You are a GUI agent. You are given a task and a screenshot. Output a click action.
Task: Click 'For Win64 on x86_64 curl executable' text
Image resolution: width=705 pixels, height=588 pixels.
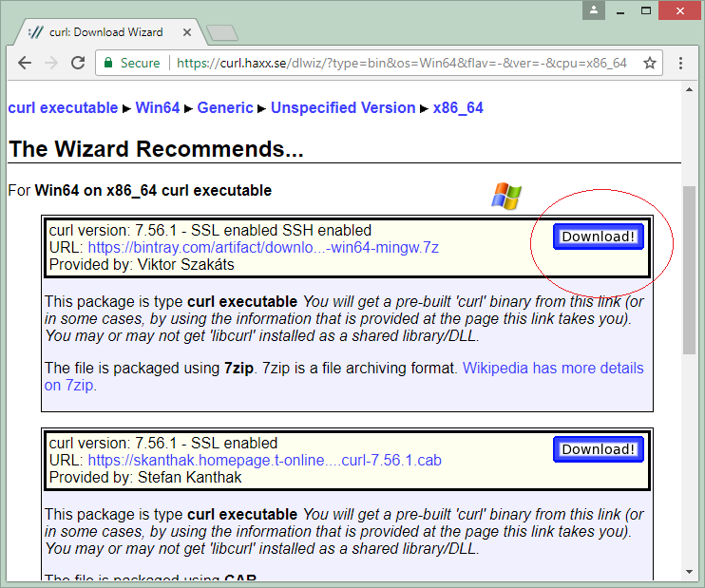140,191
